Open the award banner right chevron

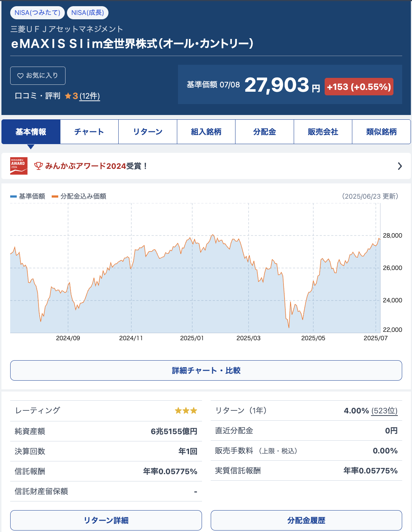[x=400, y=166]
